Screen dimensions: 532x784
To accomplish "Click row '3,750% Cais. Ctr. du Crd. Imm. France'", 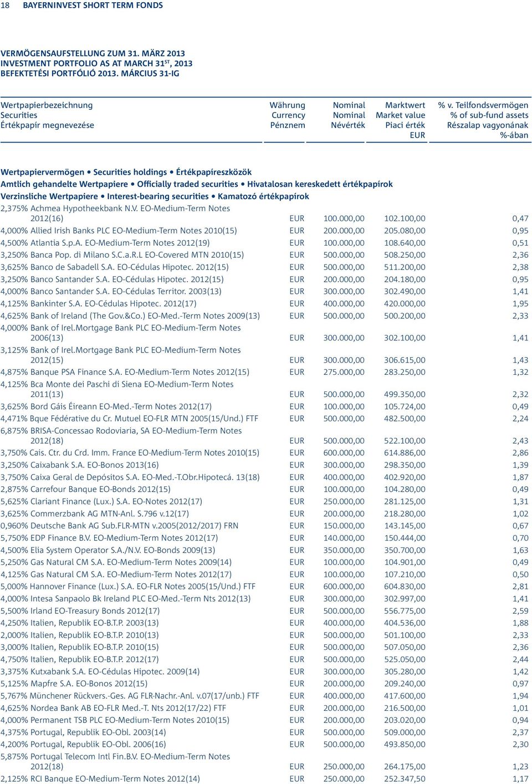I will pyautogui.click(x=264, y=453).
